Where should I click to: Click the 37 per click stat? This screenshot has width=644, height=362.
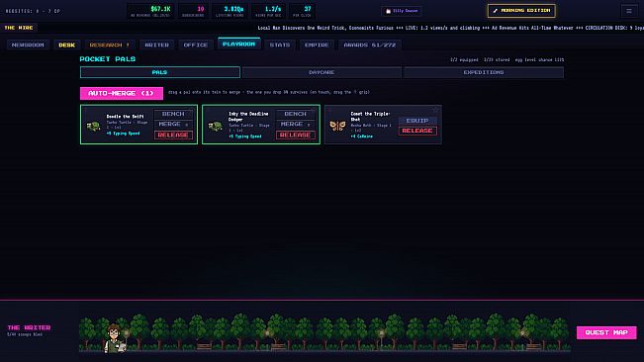303,11
